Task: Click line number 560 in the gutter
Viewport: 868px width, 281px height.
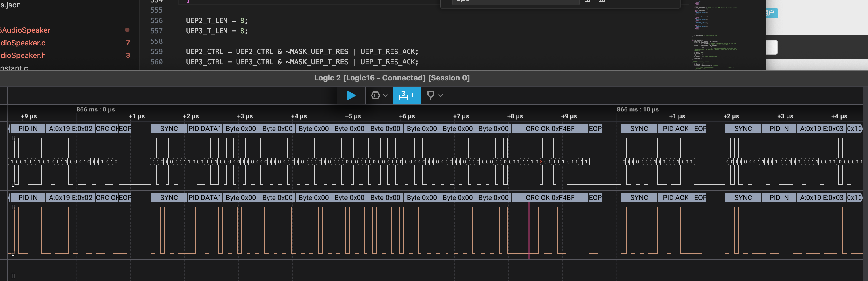Action: click(x=156, y=62)
